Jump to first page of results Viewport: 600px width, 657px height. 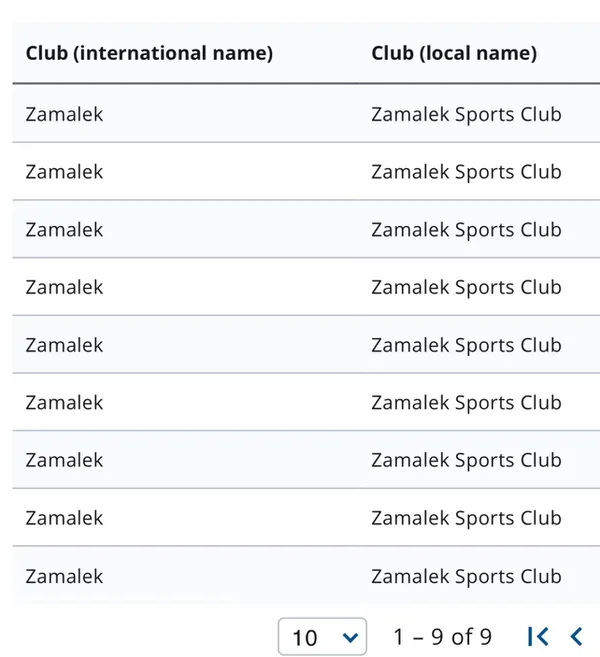(x=537, y=636)
